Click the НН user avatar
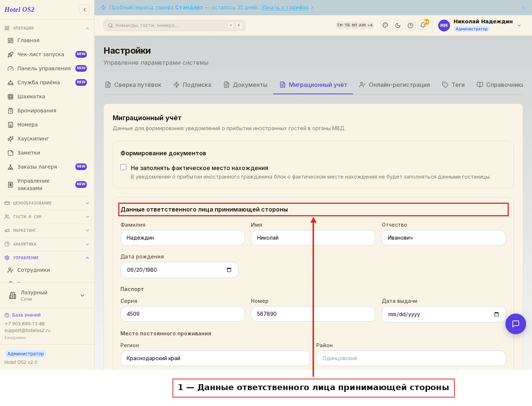 pos(444,26)
